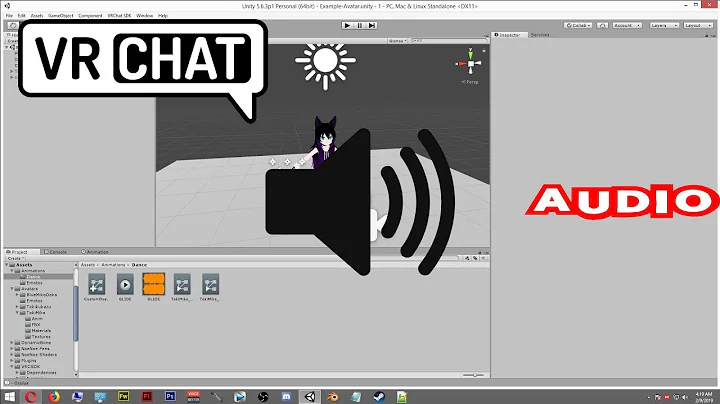Click the Scene view search field
720x404 pixels.
pyautogui.click(x=447, y=41)
